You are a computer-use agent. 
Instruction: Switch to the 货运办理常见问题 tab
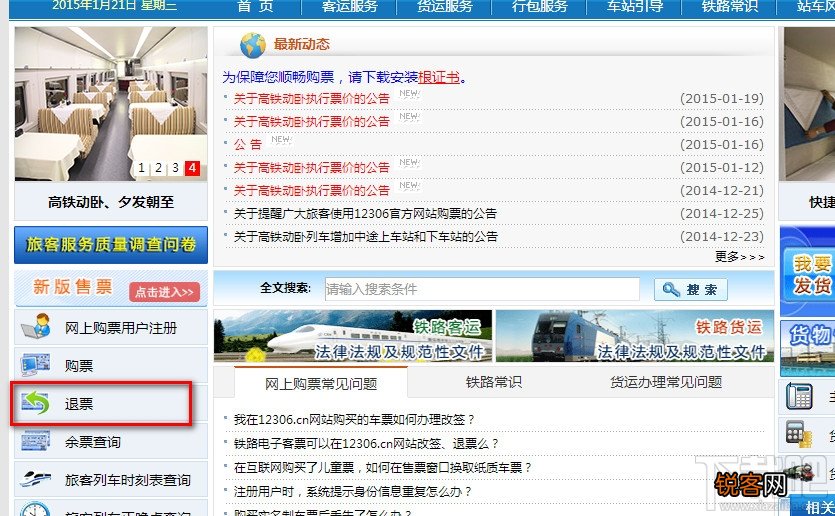[x=666, y=382]
